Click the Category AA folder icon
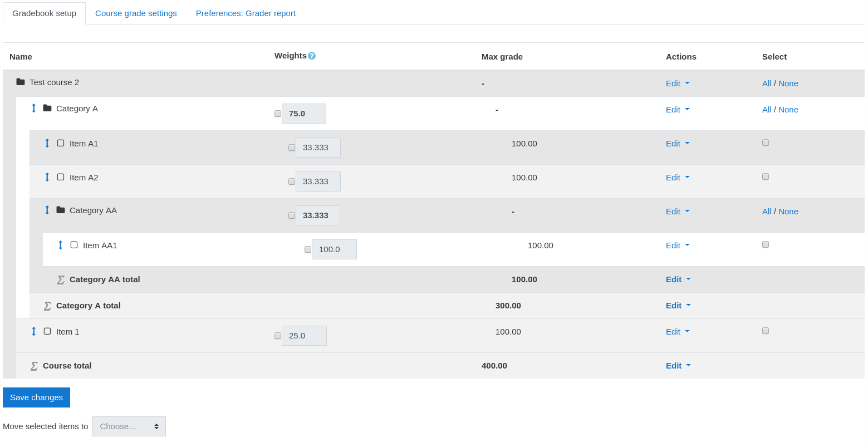This screenshot has height=442, width=868. pyautogui.click(x=61, y=210)
